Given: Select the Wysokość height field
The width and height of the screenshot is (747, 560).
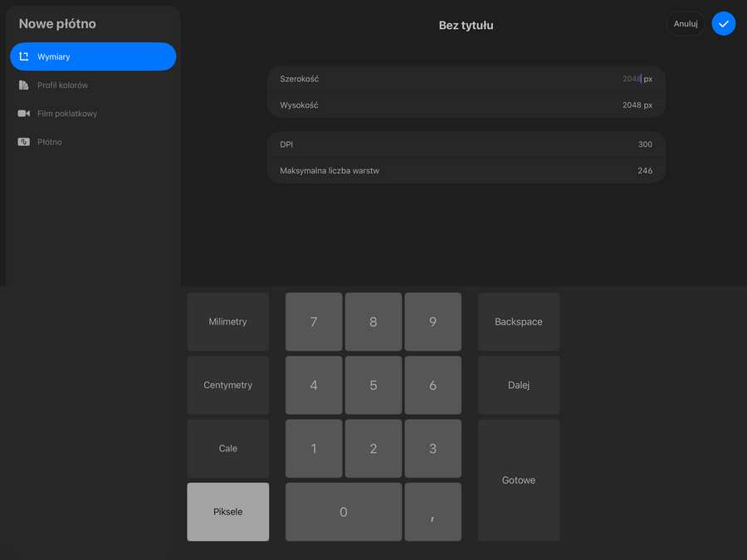Looking at the screenshot, I should point(466,105).
